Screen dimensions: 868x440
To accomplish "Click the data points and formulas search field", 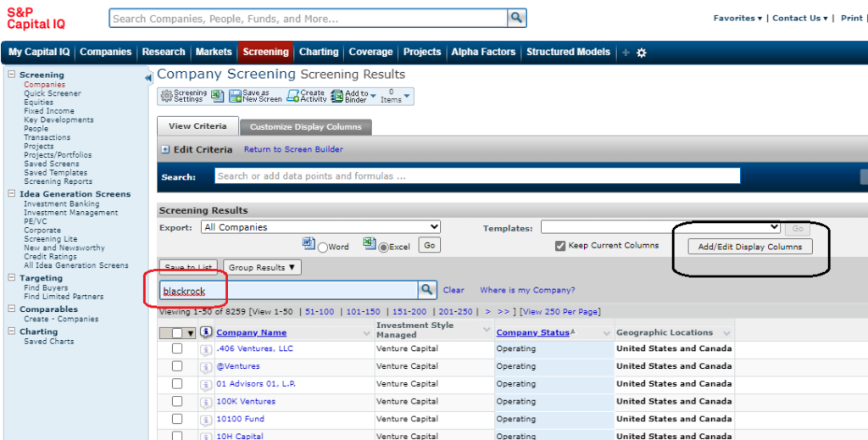I will coord(476,176).
